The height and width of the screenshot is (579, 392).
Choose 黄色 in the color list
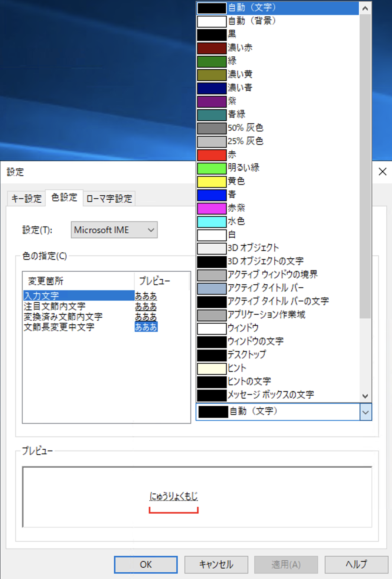click(x=278, y=181)
